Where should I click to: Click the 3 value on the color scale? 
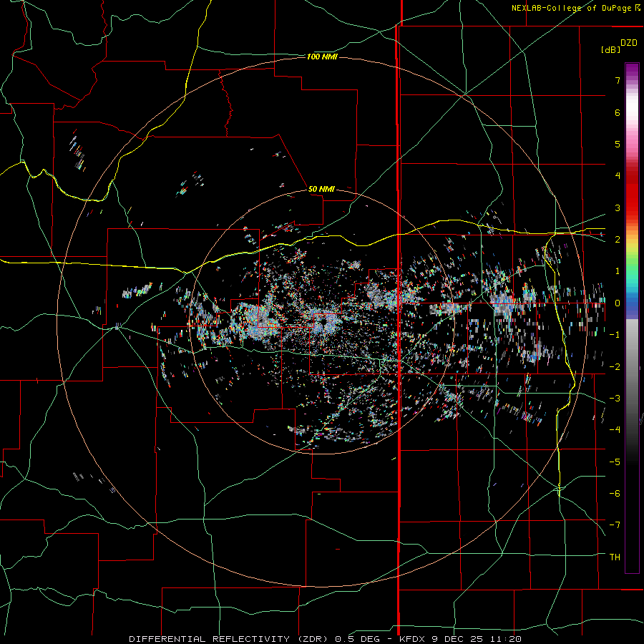[x=618, y=208]
